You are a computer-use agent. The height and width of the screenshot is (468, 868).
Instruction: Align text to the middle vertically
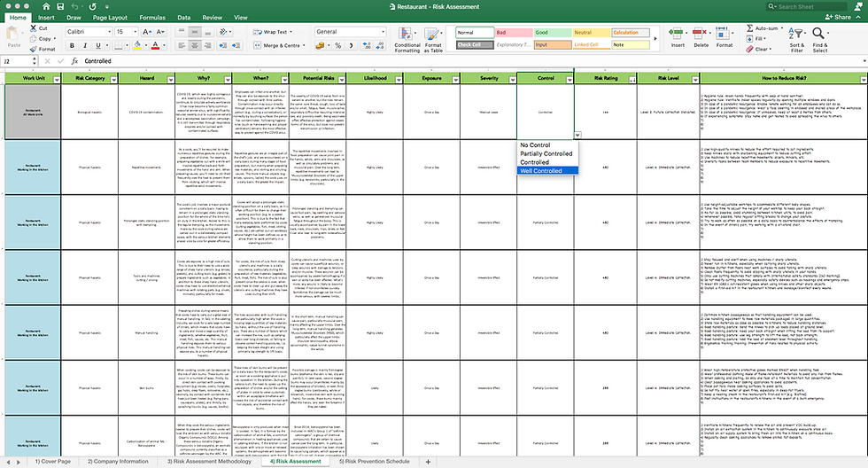194,32
